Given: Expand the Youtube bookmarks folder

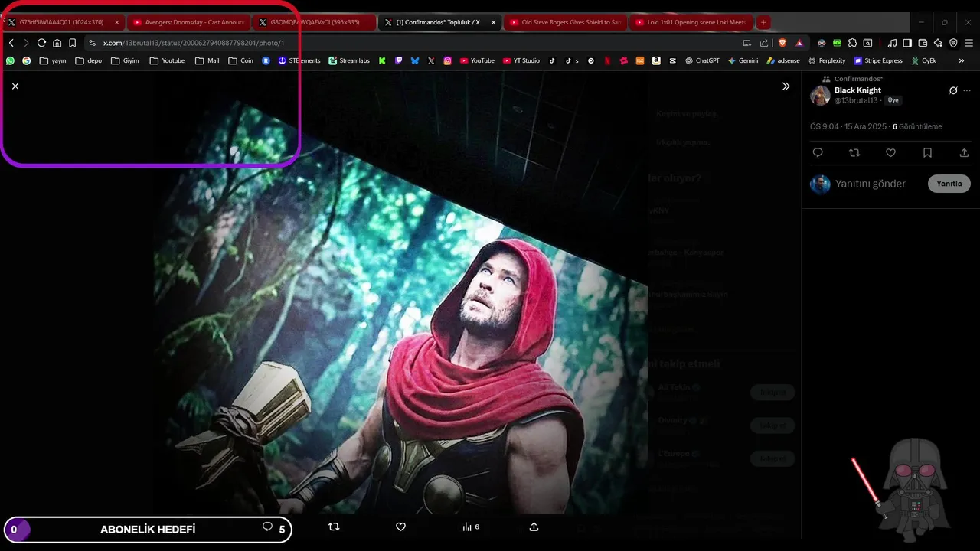Looking at the screenshot, I should (x=167, y=60).
